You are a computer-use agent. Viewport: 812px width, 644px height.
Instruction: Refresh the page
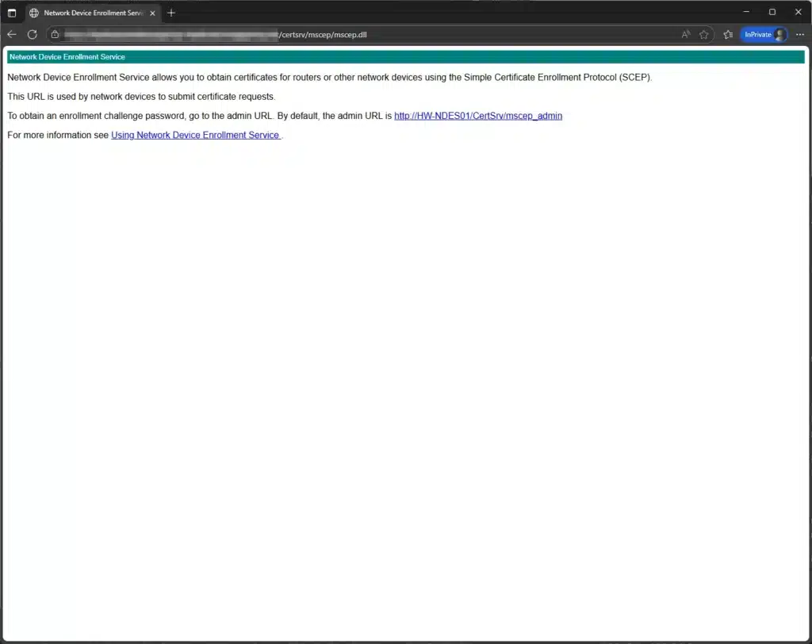point(33,34)
